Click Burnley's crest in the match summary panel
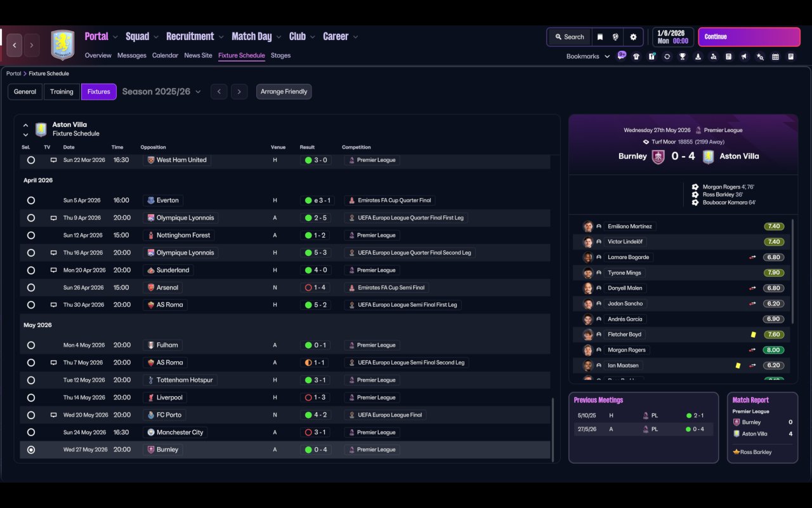Image resolution: width=812 pixels, height=508 pixels. pos(658,156)
